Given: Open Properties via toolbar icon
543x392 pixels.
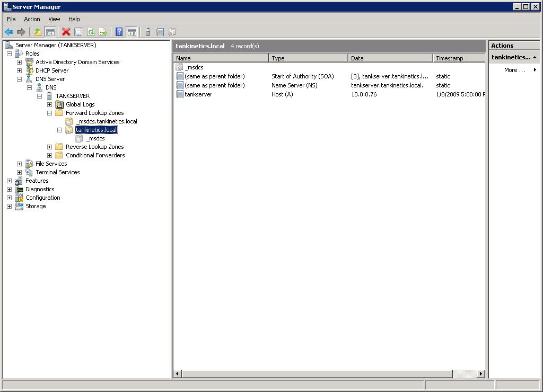Looking at the screenshot, I should tap(78, 32).
